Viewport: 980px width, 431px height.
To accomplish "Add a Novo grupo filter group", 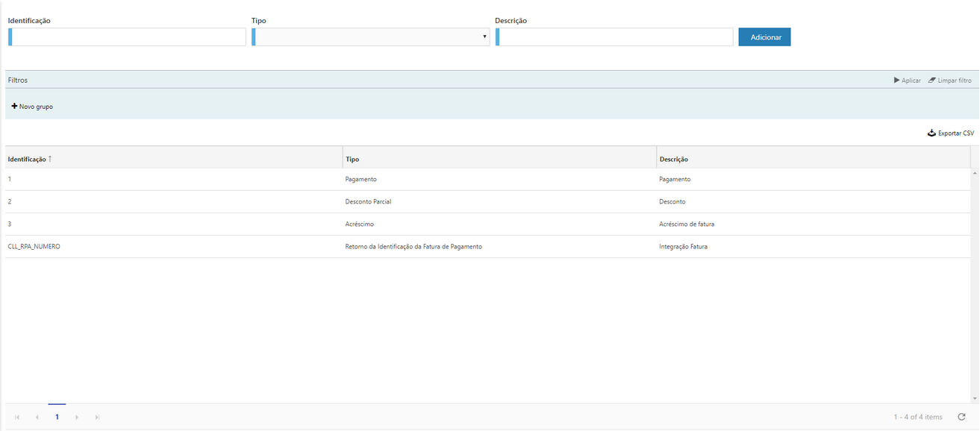I will pos(32,107).
